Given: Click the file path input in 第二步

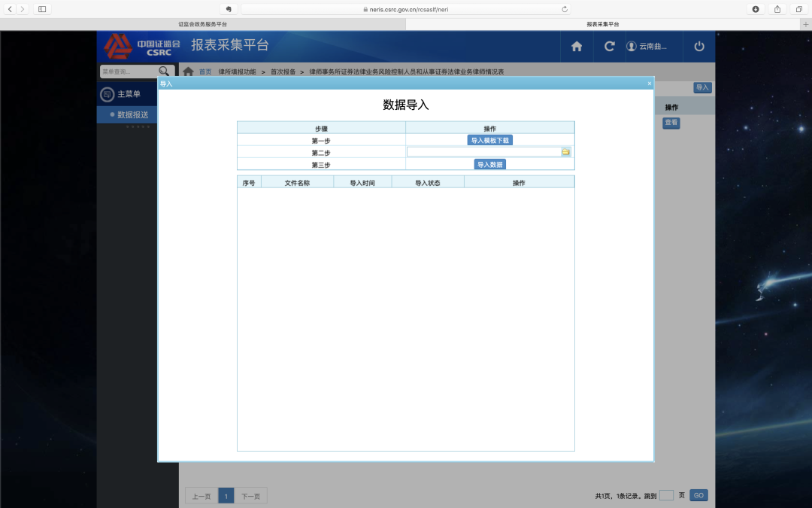Looking at the screenshot, I should tap(484, 152).
